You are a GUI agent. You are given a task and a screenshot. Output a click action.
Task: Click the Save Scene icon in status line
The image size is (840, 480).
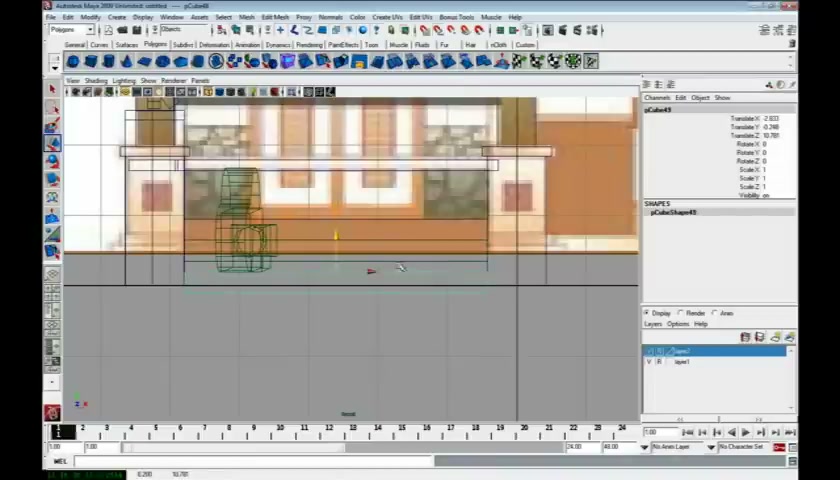(137, 30)
